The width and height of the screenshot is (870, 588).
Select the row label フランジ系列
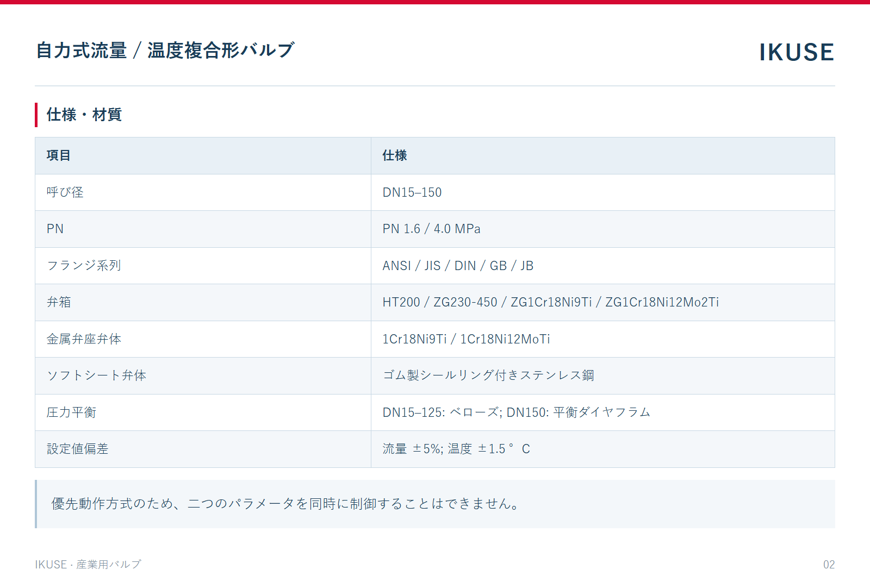pos(84,266)
